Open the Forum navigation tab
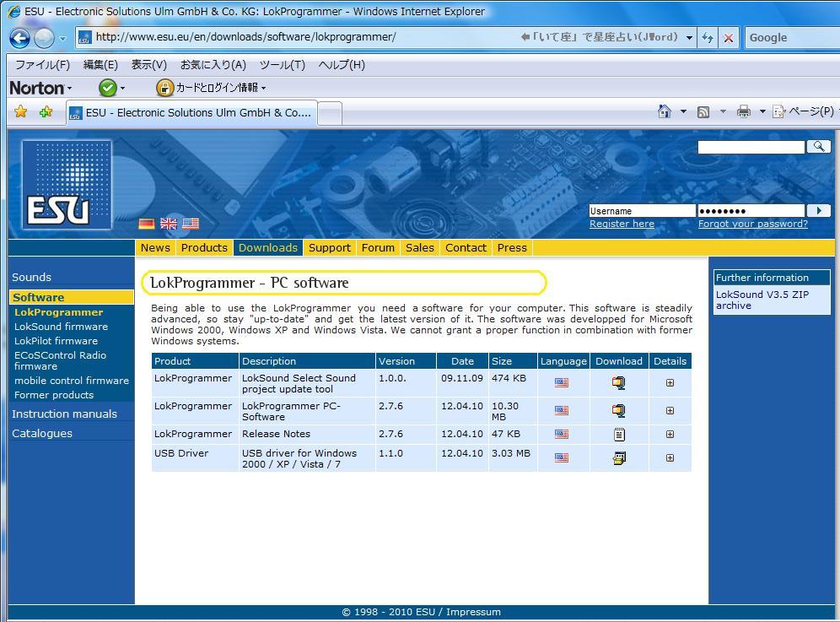840x622 pixels. 378,248
